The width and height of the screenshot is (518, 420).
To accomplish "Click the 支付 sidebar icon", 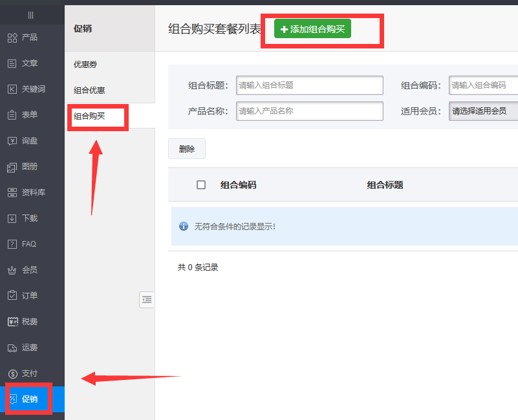I will coord(30,373).
